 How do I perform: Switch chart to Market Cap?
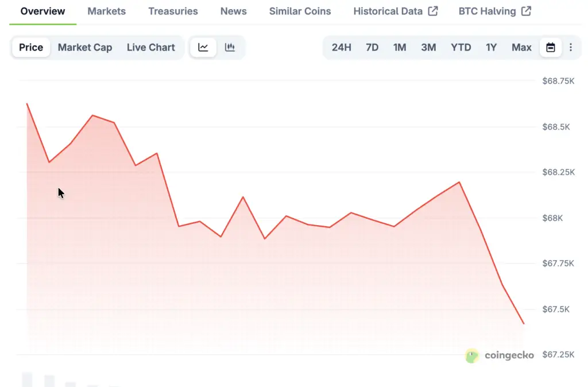(85, 48)
